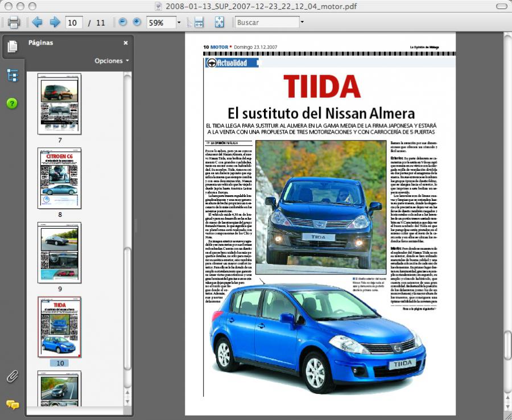Click the 'Páginas' panel title
This screenshot has height=420, width=512.
(x=40, y=43)
